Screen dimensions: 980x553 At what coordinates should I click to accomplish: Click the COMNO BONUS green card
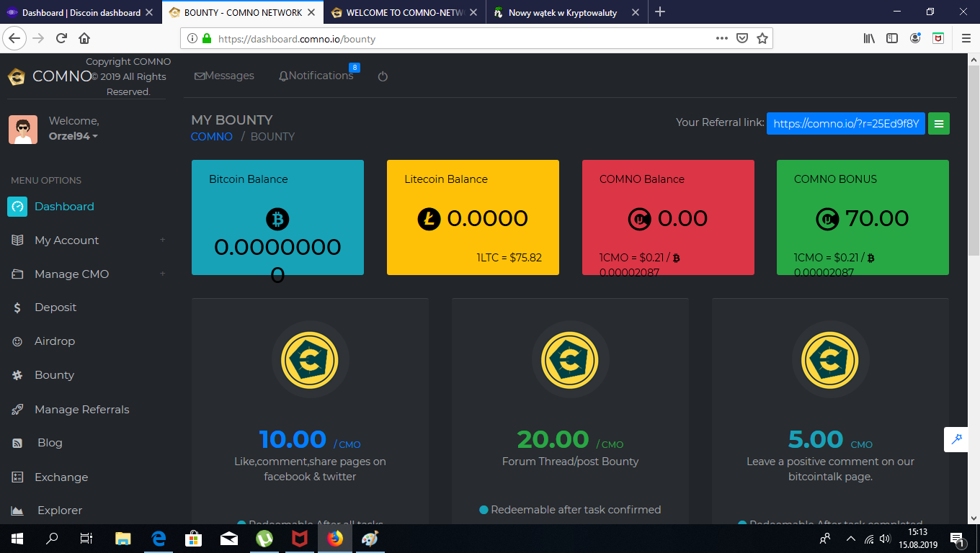(x=863, y=217)
